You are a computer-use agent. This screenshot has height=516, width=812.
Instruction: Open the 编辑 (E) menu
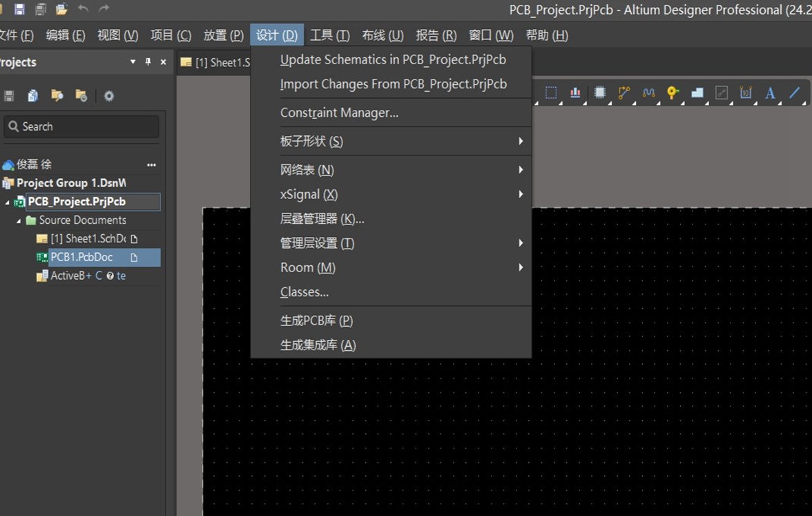65,35
